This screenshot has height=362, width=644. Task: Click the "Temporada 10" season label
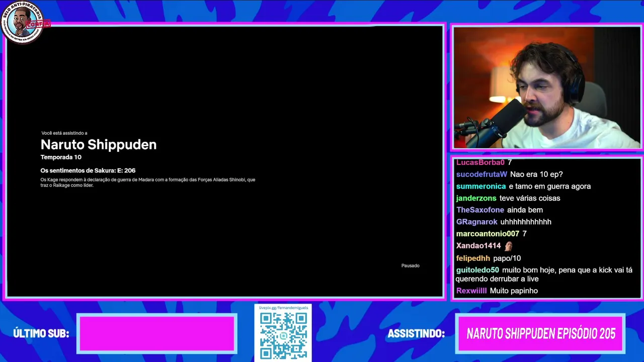(x=61, y=157)
